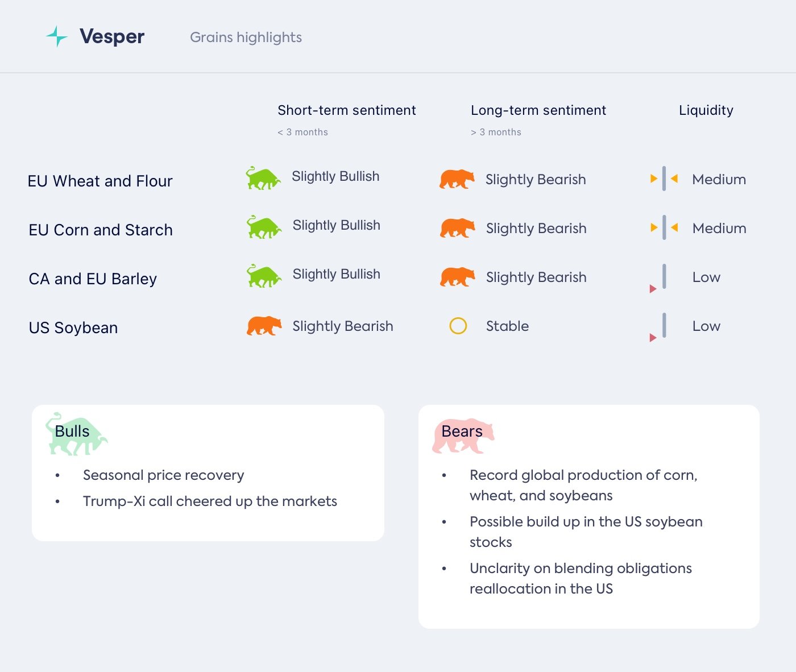
Task: Click the orange bear icon in EU Corn and Starch row
Action: 457,228
